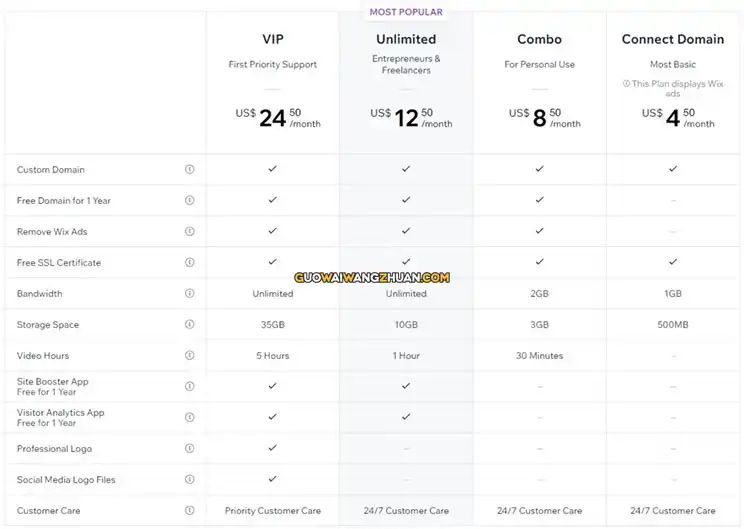Click Unlimited plan's Site Booster App checkmark

point(406,386)
